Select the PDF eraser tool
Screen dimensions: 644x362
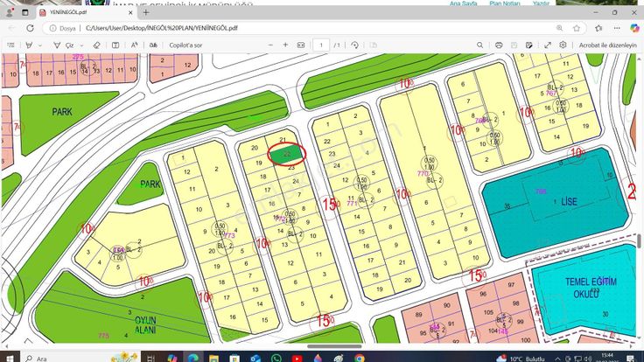96,45
